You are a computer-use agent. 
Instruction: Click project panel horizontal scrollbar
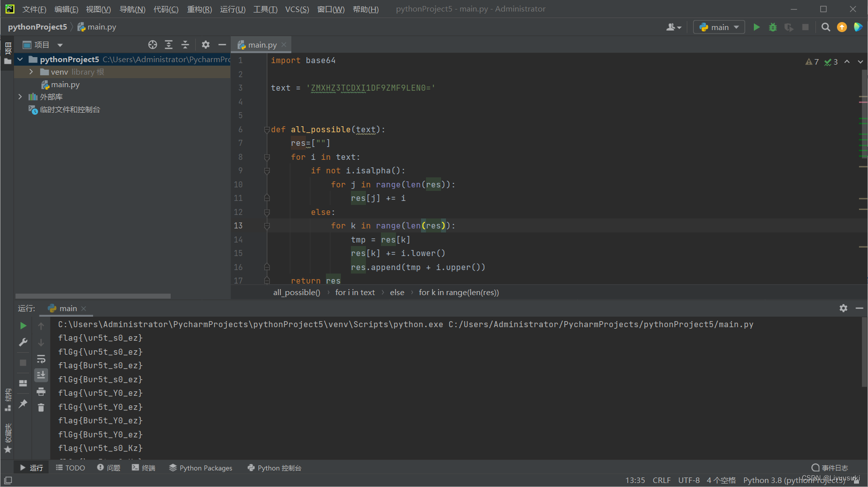[93, 296]
